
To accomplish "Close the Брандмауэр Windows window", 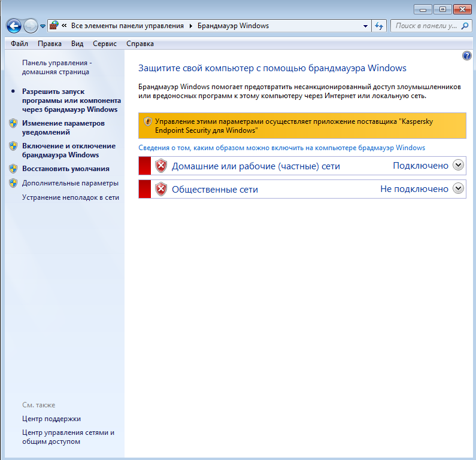I will tap(462, 10).
